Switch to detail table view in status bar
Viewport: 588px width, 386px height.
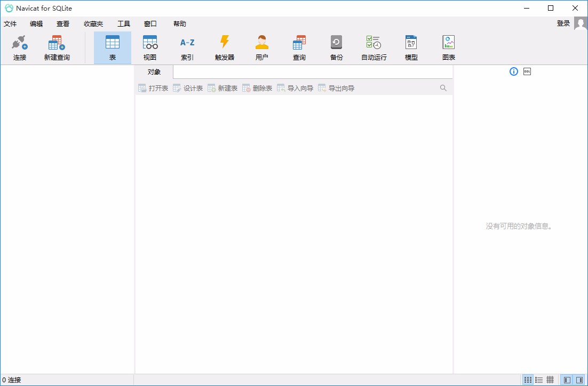[550, 380]
